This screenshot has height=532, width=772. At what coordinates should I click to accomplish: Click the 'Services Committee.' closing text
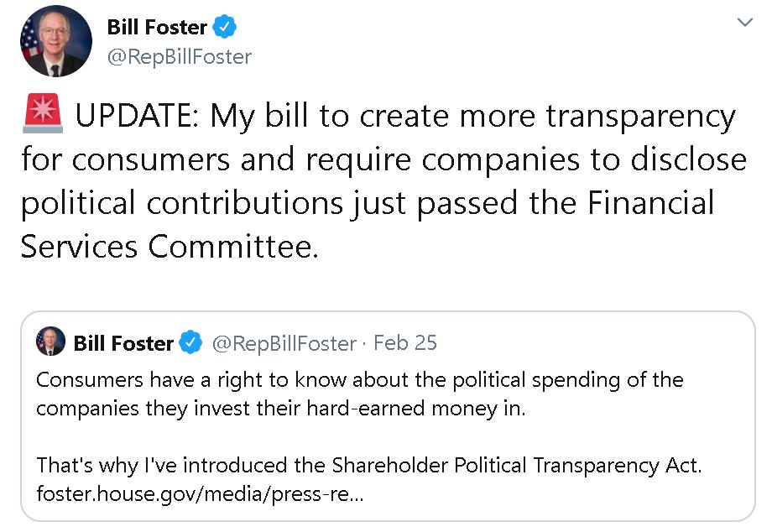click(170, 248)
